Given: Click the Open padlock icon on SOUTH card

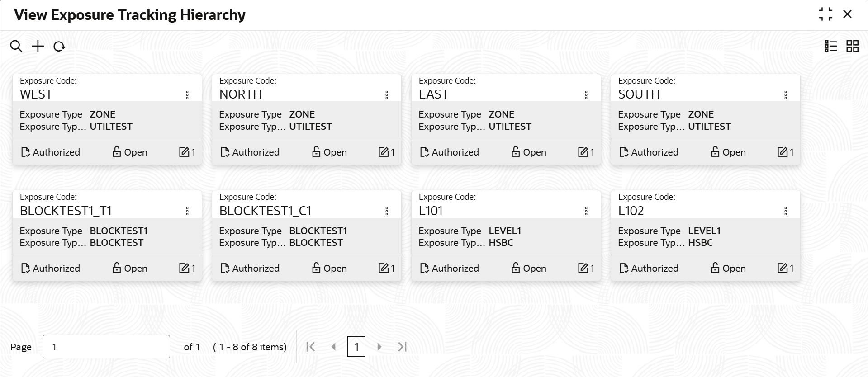Looking at the screenshot, I should pos(715,152).
